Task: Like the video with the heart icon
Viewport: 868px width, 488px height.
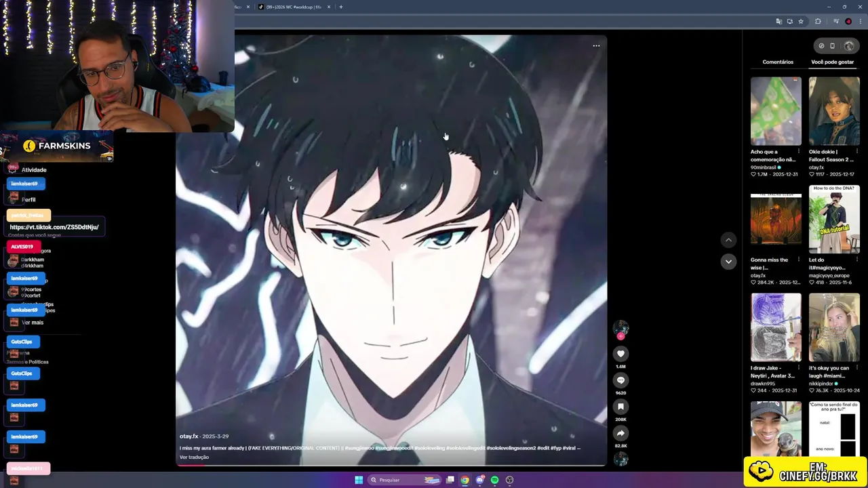Action: pos(620,354)
